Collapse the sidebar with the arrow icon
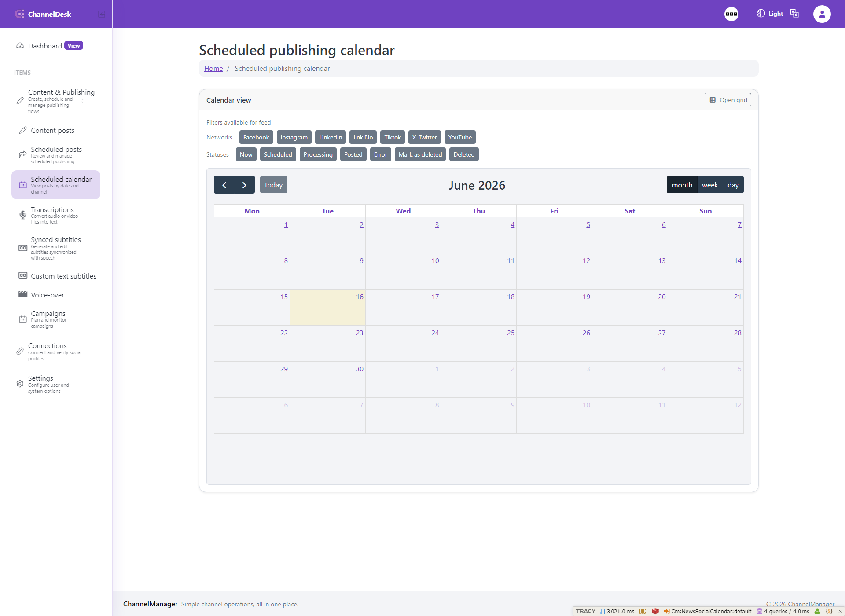Image resolution: width=845 pixels, height=616 pixels. tap(102, 14)
